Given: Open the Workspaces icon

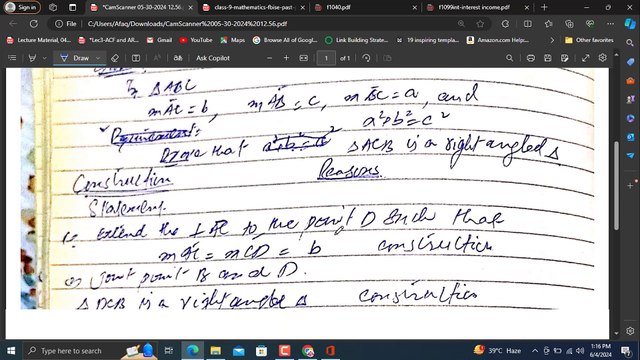Looking at the screenshot, I should point(53,7).
